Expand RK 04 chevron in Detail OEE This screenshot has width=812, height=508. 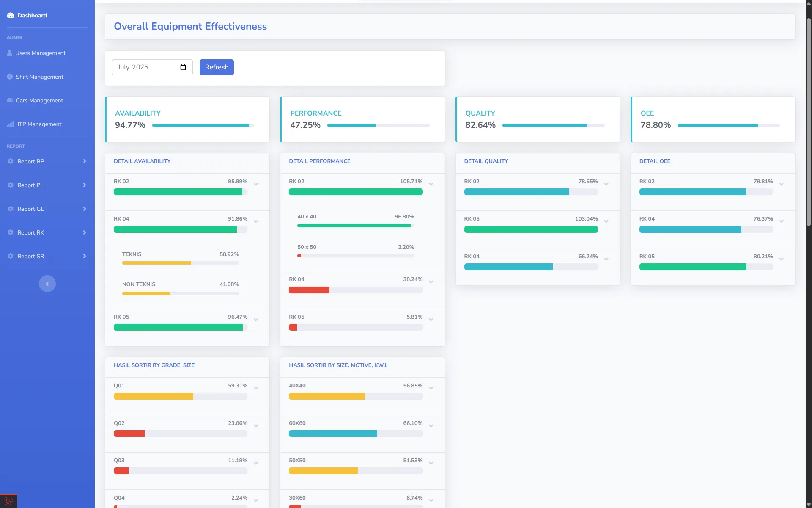pos(782,221)
